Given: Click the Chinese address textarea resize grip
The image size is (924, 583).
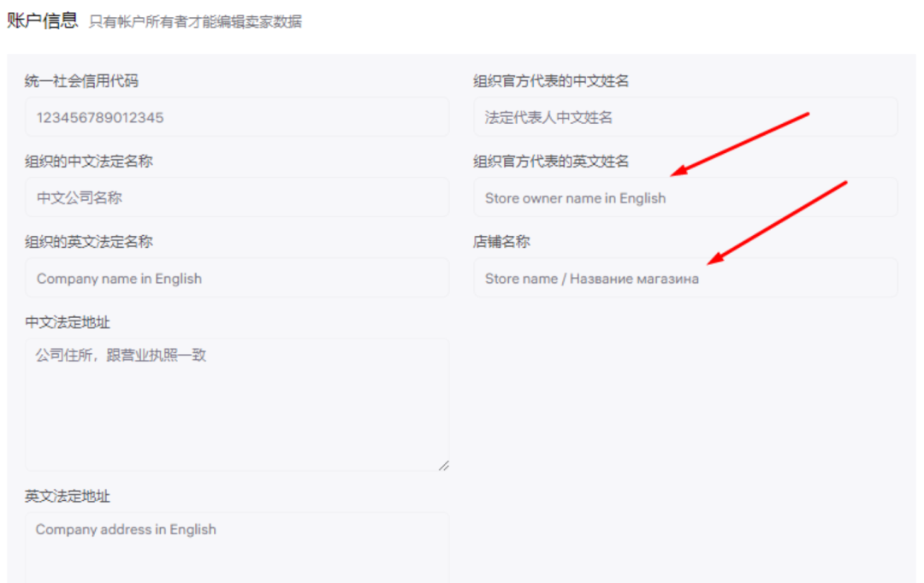Looking at the screenshot, I should click(443, 466).
